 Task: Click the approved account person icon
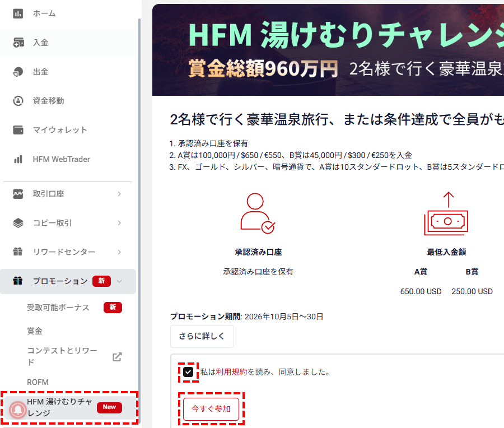point(258,213)
